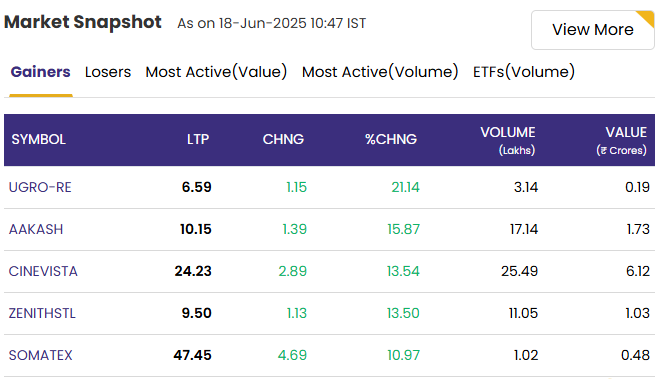Click the Market Snapshot heading
Viewport: 662px width, 379px height.
[83, 22]
